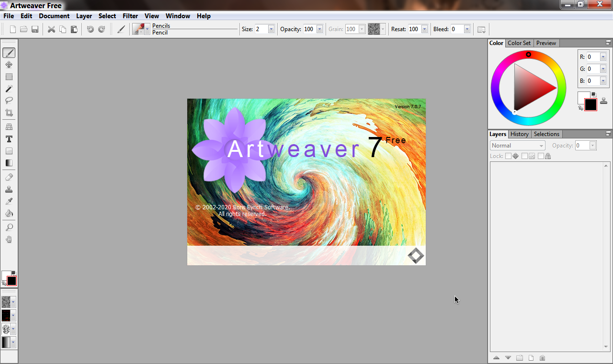Select the Zoom tool
Screen dimensions: 613x364
pyautogui.click(x=9, y=227)
